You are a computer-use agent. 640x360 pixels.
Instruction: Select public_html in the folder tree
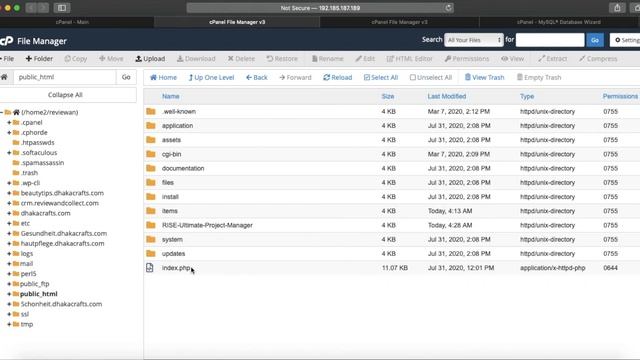pyautogui.click(x=39, y=294)
